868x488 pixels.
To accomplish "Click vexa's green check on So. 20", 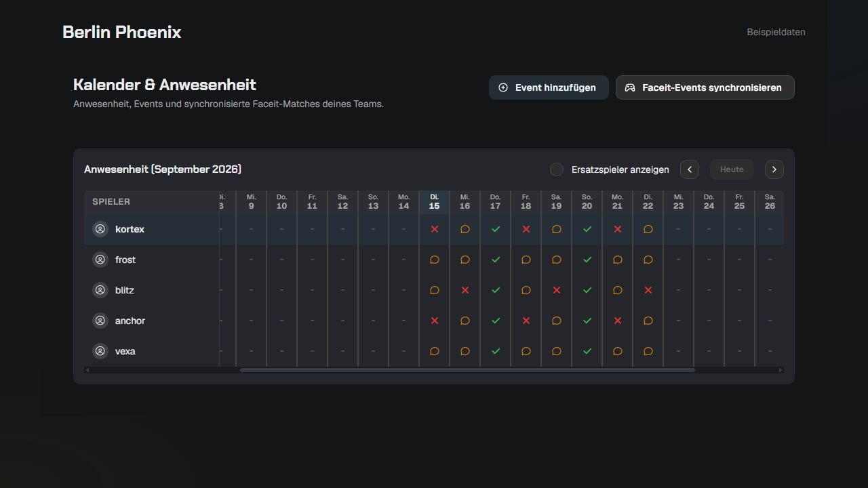I will pyautogui.click(x=587, y=351).
